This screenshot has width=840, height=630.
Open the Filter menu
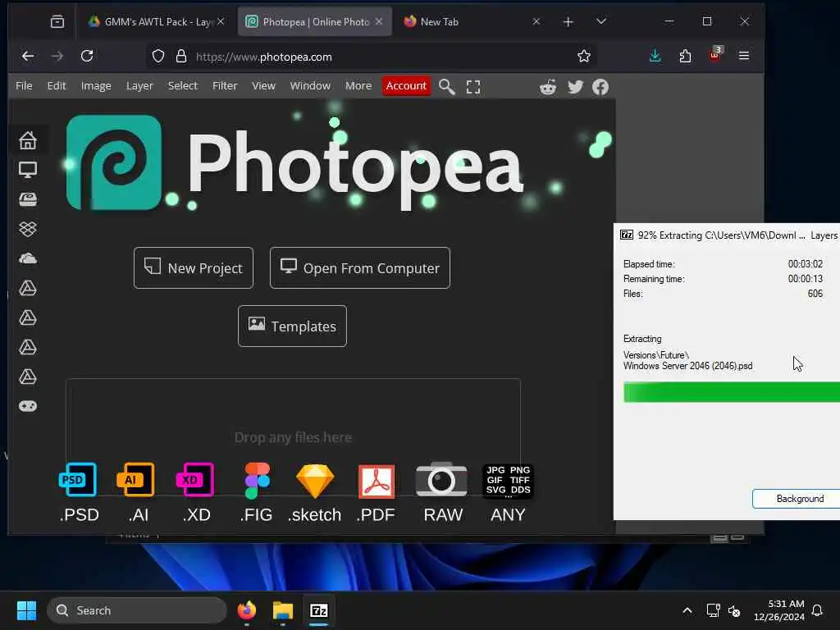click(225, 85)
